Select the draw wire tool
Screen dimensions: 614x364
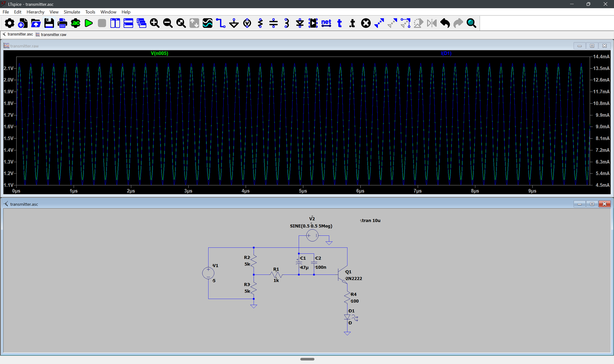[x=221, y=23]
